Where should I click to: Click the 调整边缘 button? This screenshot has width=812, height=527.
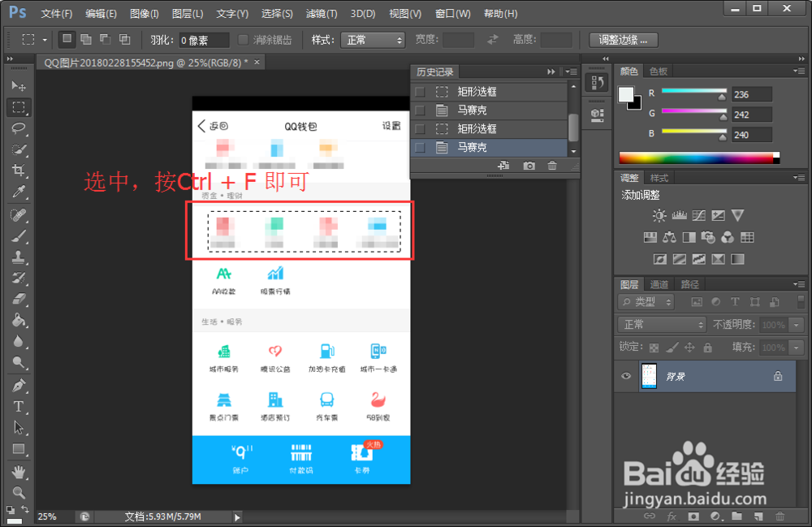[624, 40]
